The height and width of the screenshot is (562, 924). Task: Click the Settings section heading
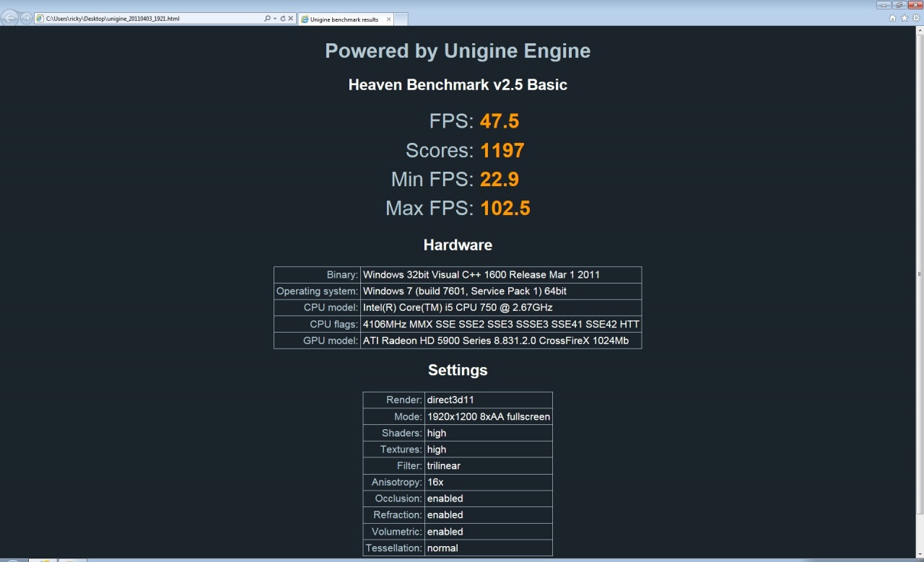[458, 370]
